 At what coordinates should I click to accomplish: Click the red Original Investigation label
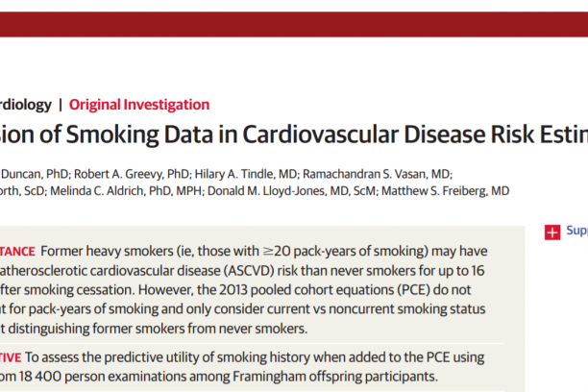[x=139, y=105]
